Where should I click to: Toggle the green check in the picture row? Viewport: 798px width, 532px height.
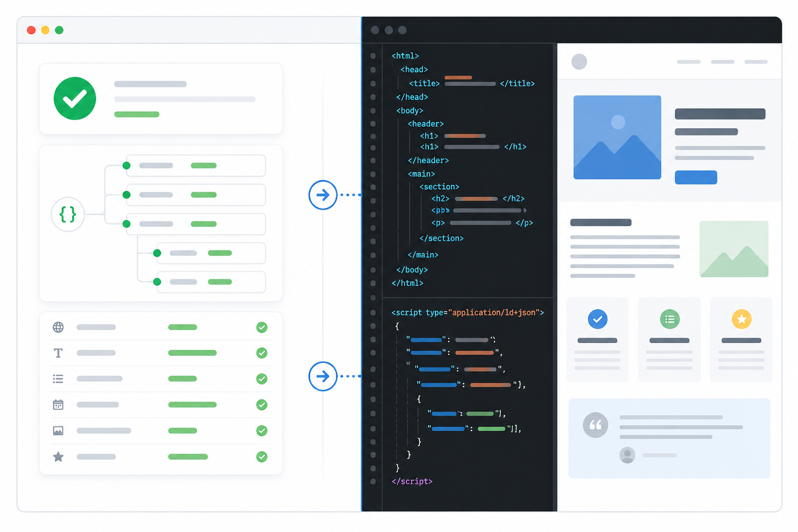click(262, 431)
